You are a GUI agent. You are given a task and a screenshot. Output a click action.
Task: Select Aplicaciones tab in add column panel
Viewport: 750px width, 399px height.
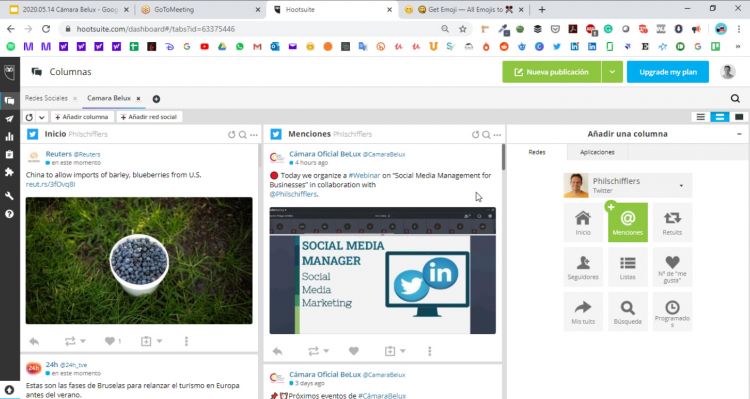pyautogui.click(x=597, y=152)
